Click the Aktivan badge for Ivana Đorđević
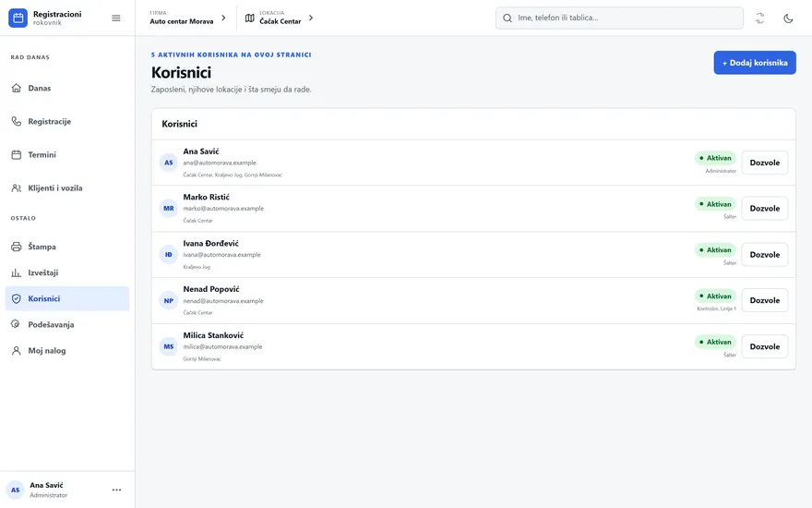 pos(715,250)
